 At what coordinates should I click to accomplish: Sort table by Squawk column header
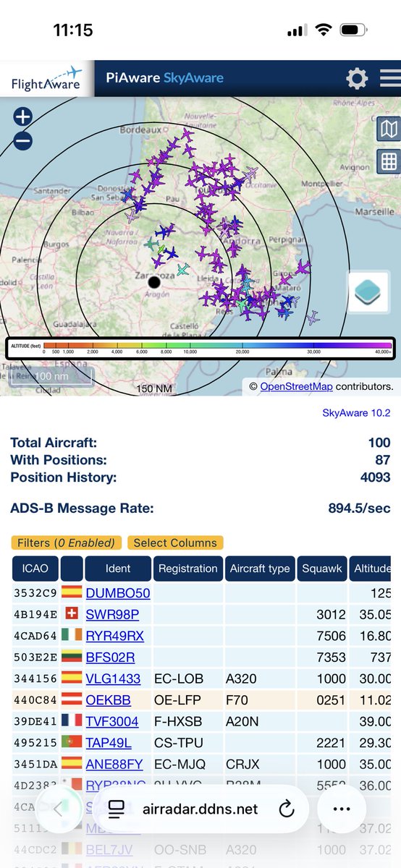(x=322, y=569)
